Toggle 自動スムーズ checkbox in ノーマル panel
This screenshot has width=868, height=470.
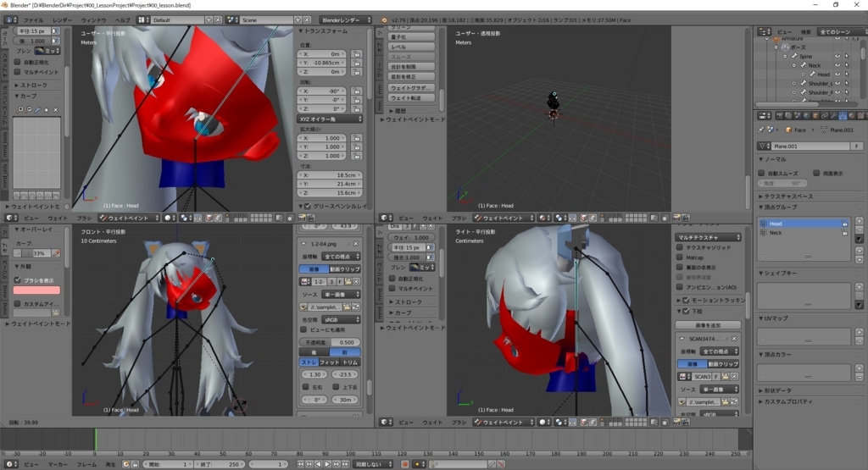coord(762,173)
